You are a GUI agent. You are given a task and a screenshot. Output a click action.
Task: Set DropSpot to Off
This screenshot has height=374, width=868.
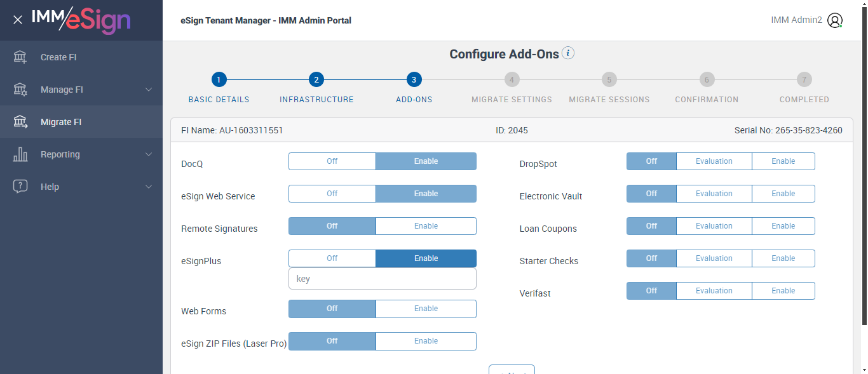[x=651, y=161]
